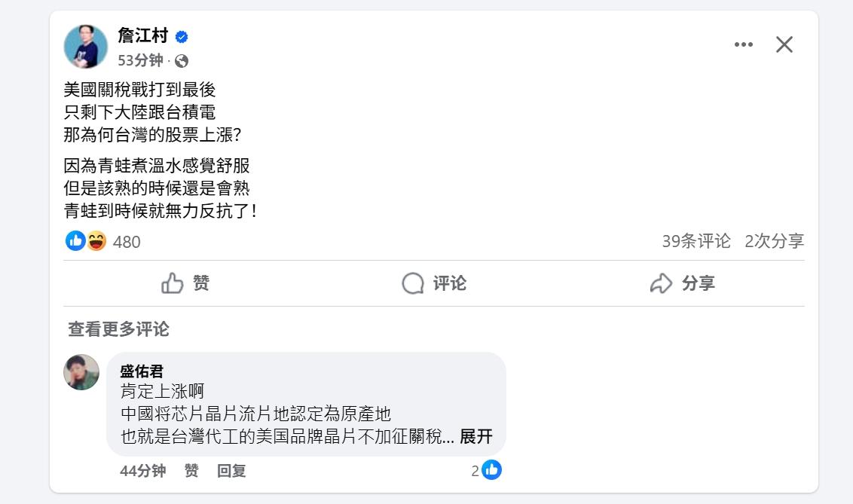The width and height of the screenshot is (853, 504).
Task: Open the 39条评论 comments count
Action: pyautogui.click(x=696, y=241)
